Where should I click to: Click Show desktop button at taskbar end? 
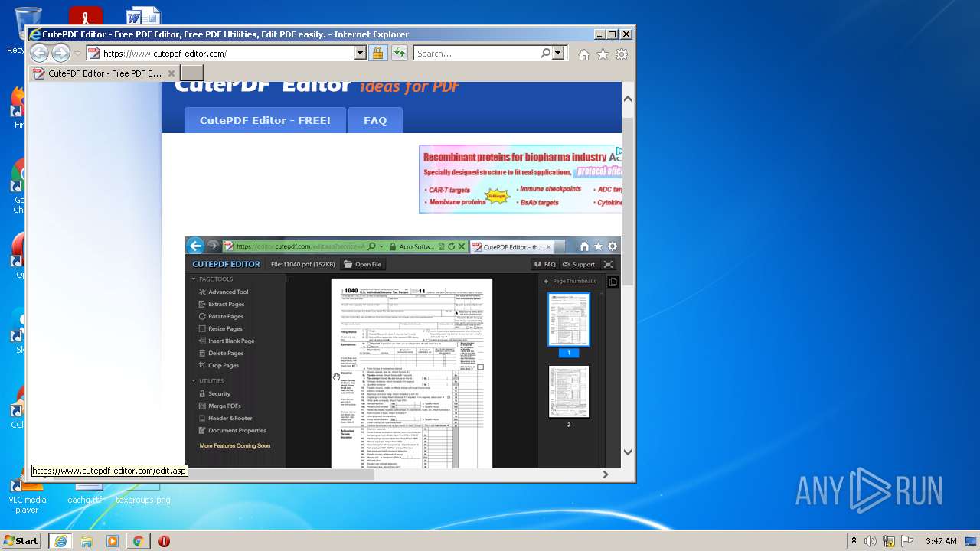coord(972,541)
